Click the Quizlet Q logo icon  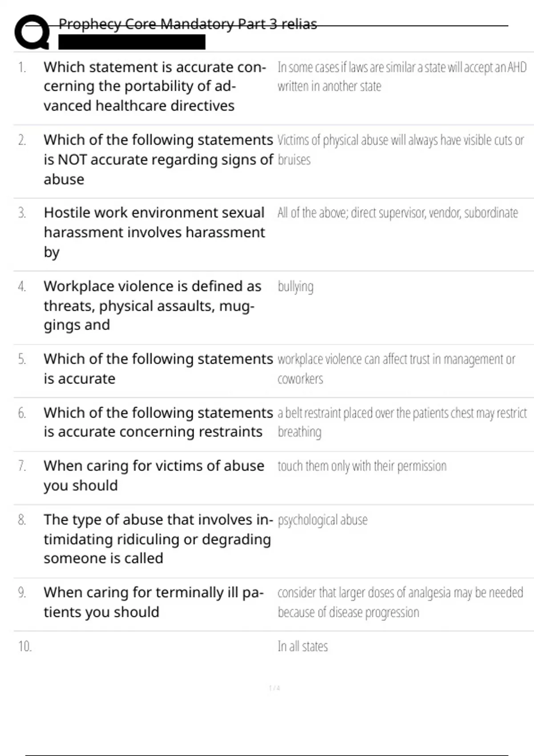point(32,32)
